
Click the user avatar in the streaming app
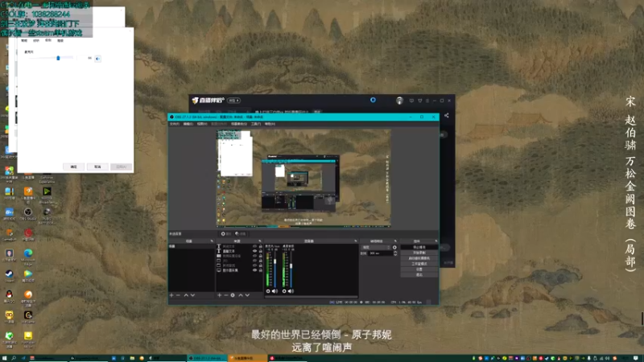[x=399, y=101]
